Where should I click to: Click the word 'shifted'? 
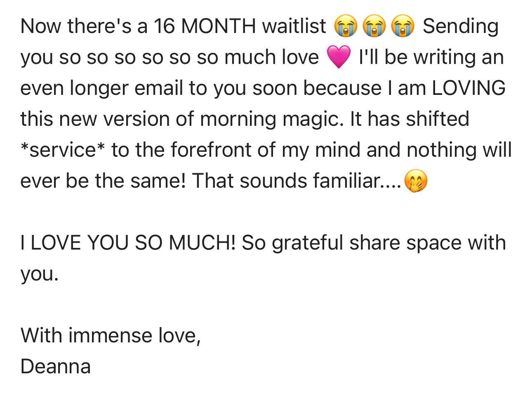[x=437, y=119]
